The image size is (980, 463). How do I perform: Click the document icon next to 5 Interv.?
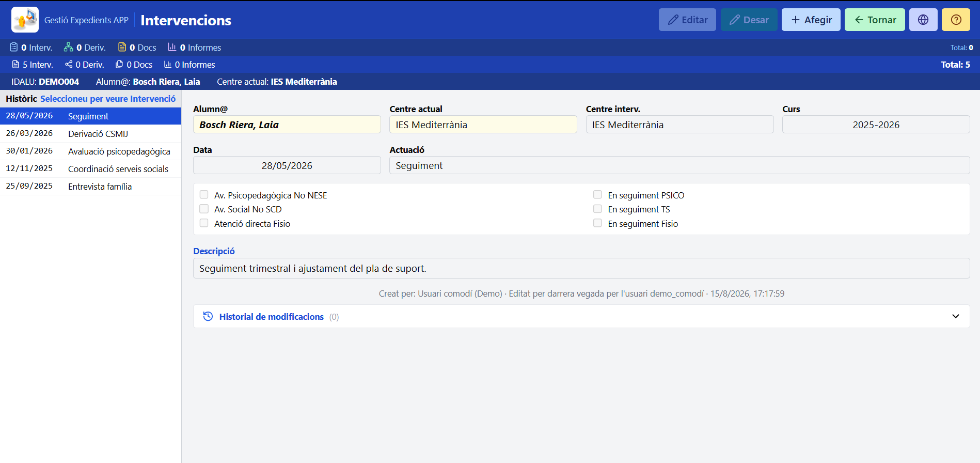[x=15, y=65]
